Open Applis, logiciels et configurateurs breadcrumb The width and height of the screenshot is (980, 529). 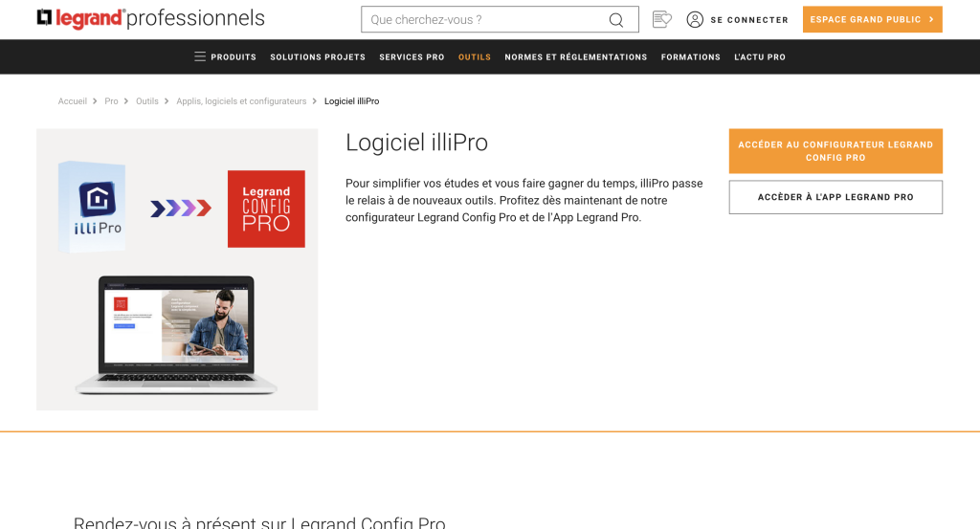[x=241, y=101]
